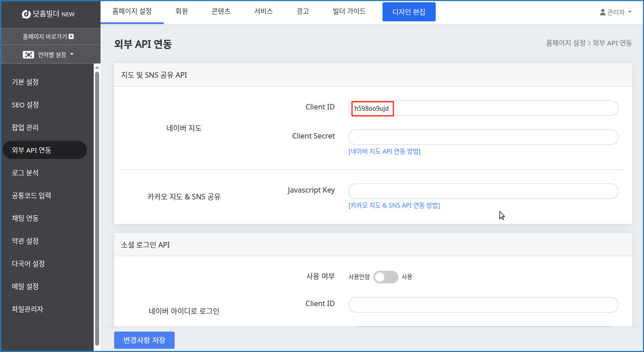Click the sidebar vertical scrollbar
Screen dimensions: 644x352
coord(97,204)
